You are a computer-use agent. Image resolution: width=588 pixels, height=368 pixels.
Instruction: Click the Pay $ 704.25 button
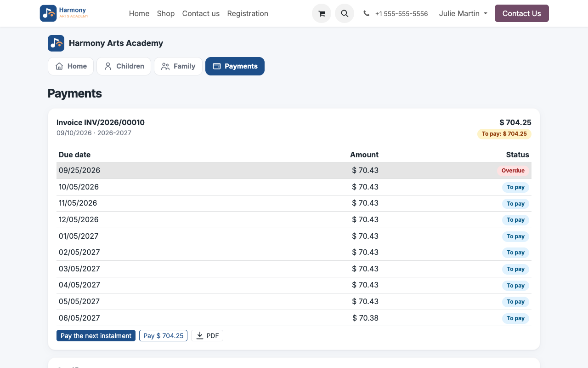pos(163,336)
